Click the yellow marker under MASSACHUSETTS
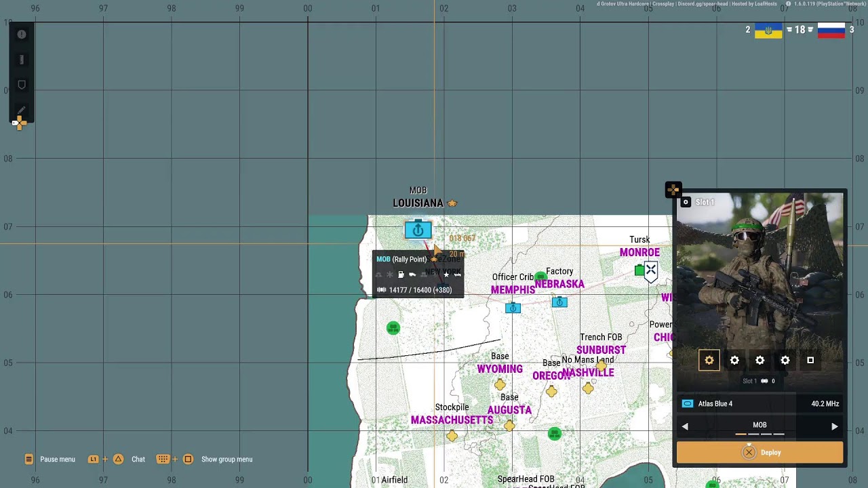 452,436
